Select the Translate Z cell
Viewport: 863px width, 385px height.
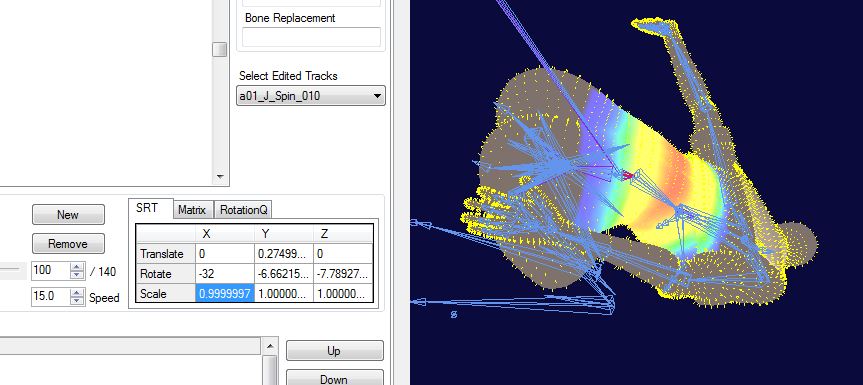pos(343,254)
